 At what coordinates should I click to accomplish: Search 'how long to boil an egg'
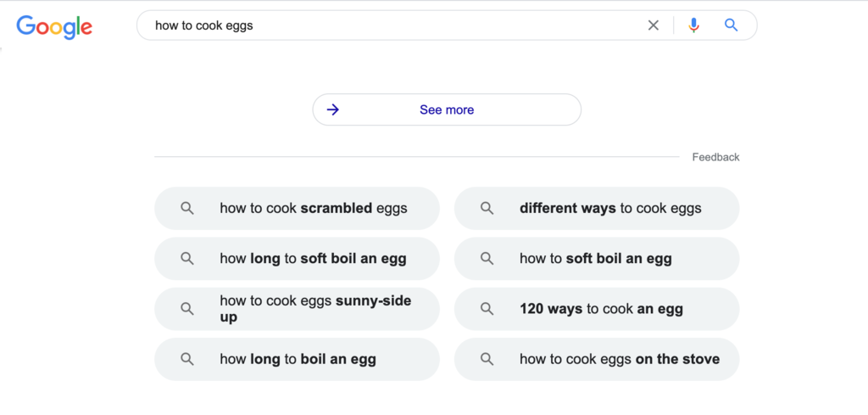click(298, 359)
